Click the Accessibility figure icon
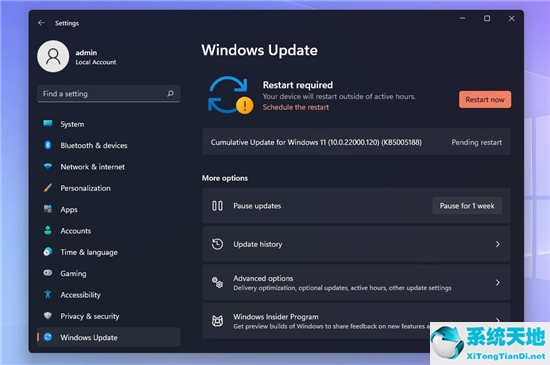This screenshot has height=365, width=550. [x=48, y=294]
